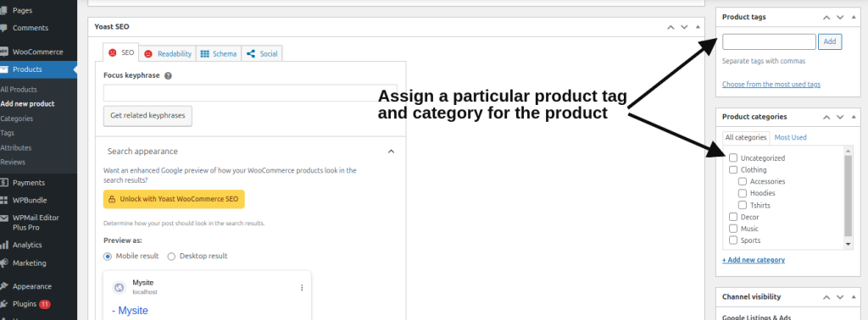Image resolution: width=868 pixels, height=320 pixels.
Task: Click Add new category link
Action: [x=754, y=260]
